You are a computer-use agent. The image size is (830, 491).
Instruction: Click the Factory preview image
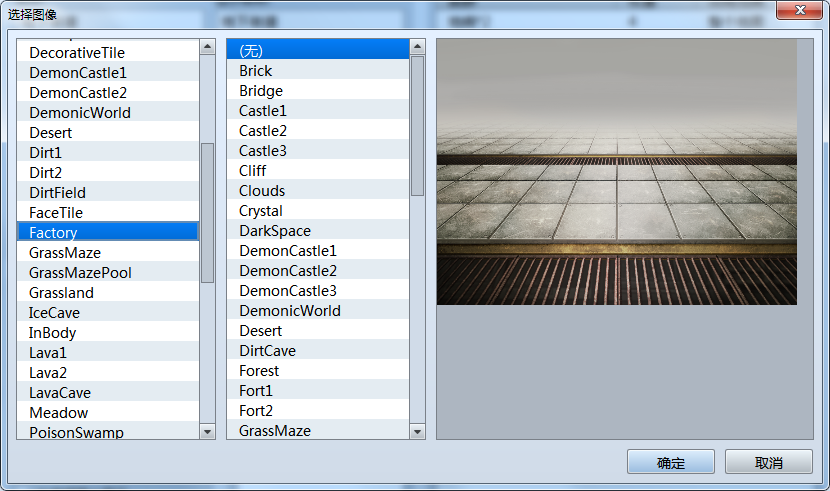[617, 172]
